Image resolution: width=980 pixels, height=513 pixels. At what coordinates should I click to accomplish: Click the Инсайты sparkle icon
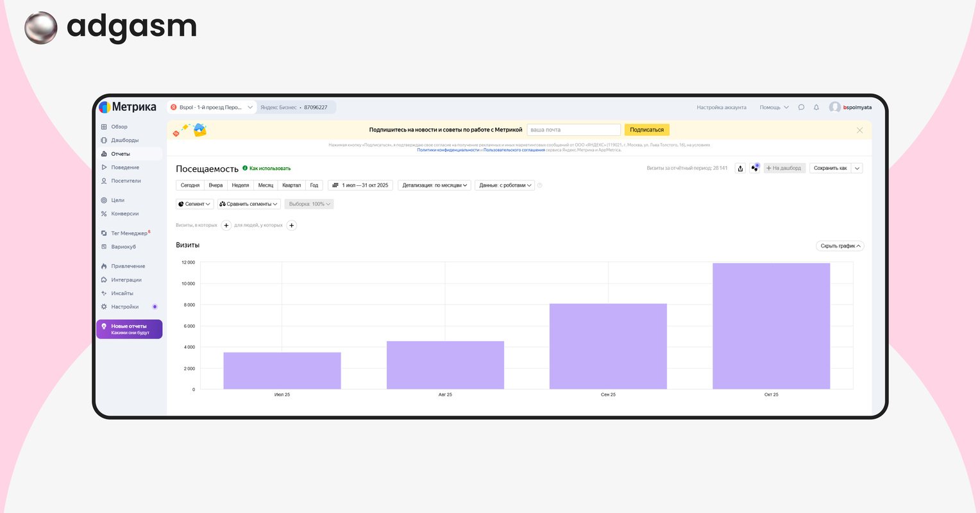pyautogui.click(x=104, y=293)
